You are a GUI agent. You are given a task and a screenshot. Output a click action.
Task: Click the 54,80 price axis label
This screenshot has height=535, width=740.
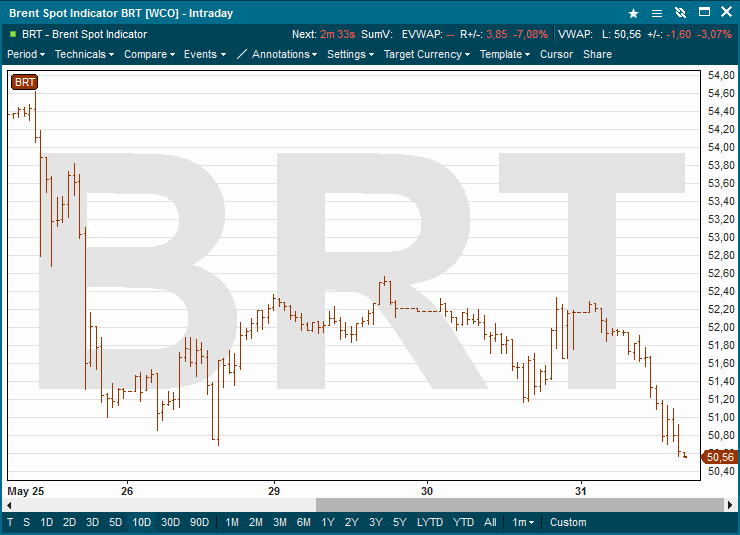click(721, 75)
